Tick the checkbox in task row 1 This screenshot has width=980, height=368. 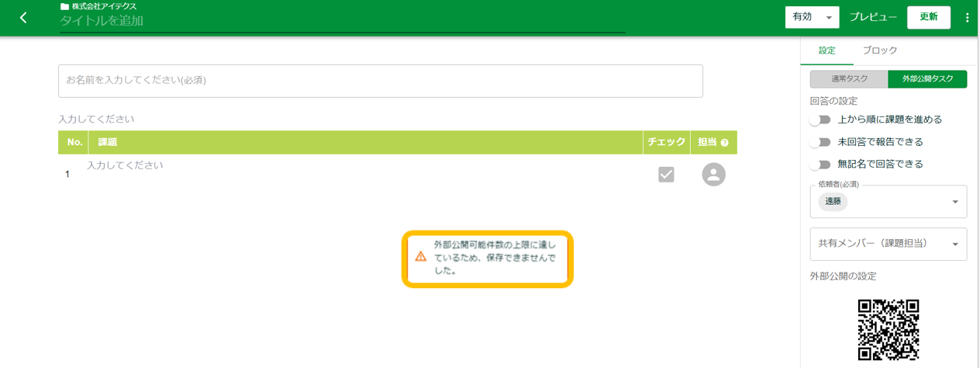point(666,175)
